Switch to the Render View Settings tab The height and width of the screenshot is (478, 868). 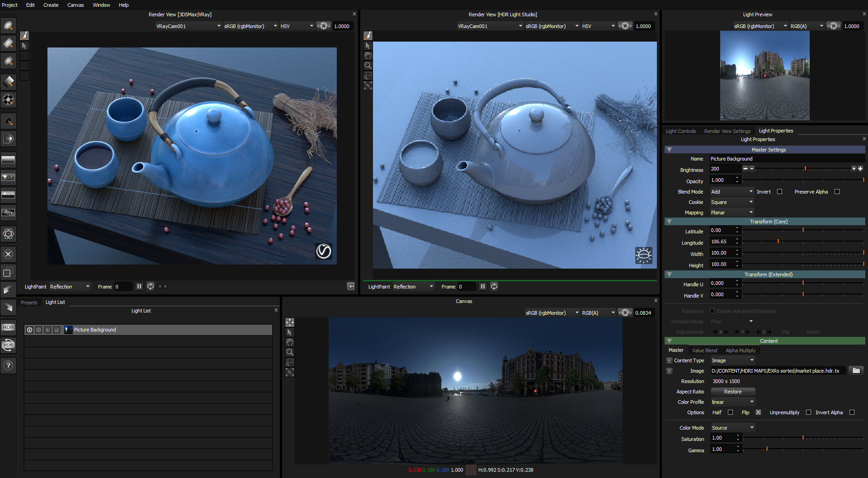pyautogui.click(x=727, y=131)
